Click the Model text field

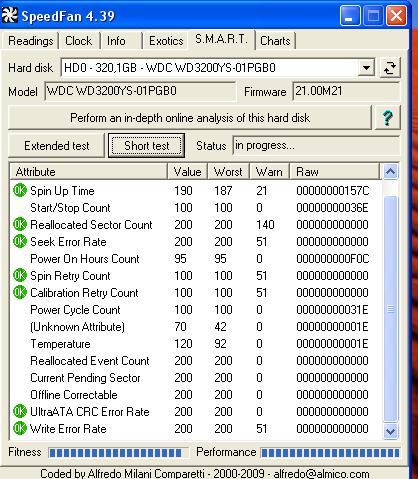(140, 91)
